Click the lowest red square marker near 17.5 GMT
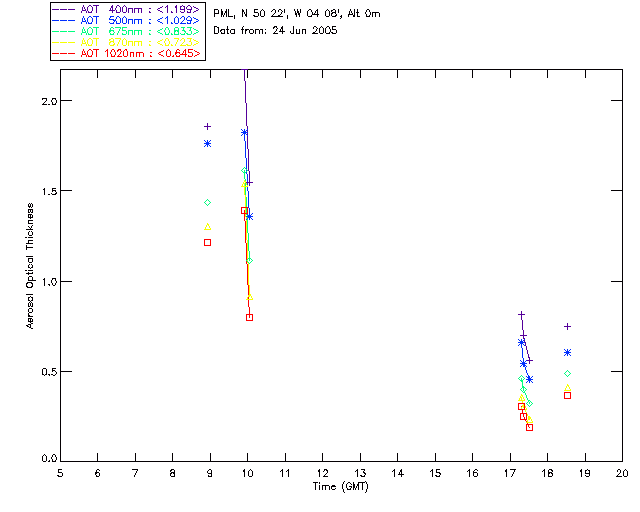 [529, 427]
